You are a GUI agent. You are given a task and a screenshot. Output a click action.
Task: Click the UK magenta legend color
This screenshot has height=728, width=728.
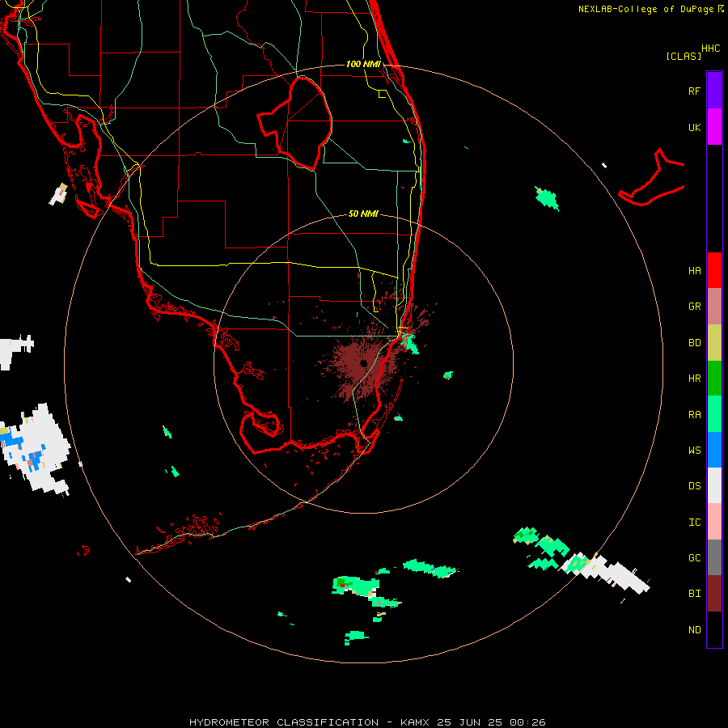pyautogui.click(x=714, y=126)
